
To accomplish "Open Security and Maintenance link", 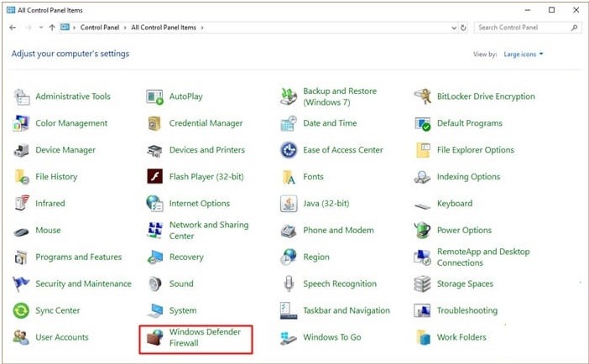I will [x=83, y=284].
